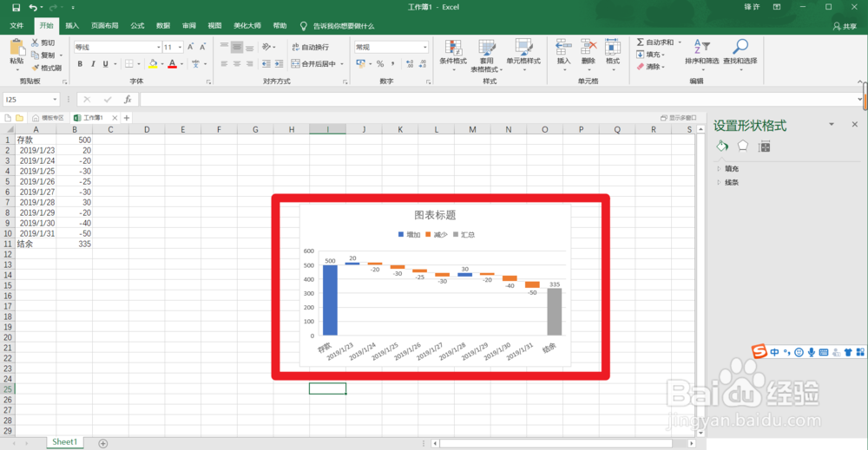This screenshot has height=450, width=868.
Task: Toggle center text horizontally
Action: [237, 64]
